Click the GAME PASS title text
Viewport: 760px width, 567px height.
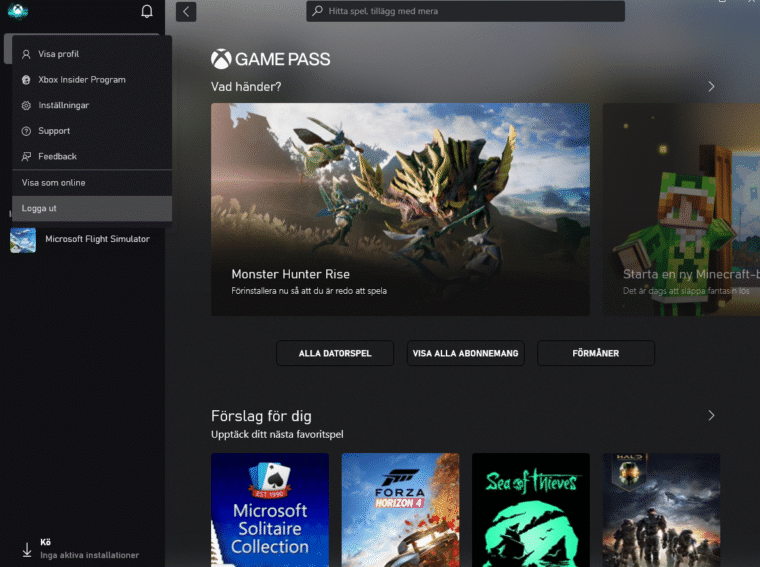click(x=283, y=59)
